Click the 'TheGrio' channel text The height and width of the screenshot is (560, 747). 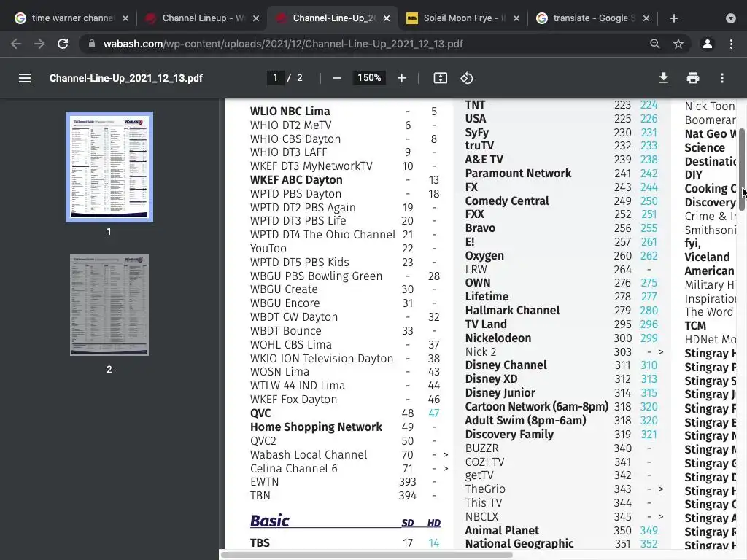(485, 489)
